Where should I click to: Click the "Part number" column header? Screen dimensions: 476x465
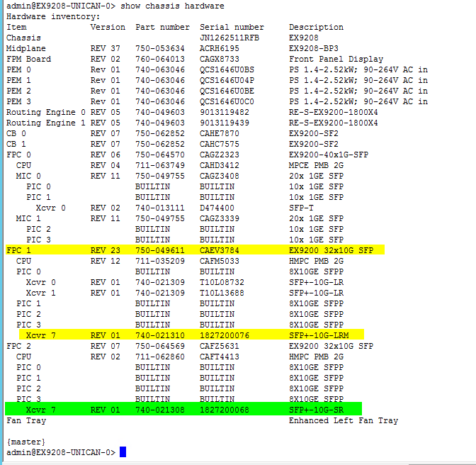pos(162,27)
